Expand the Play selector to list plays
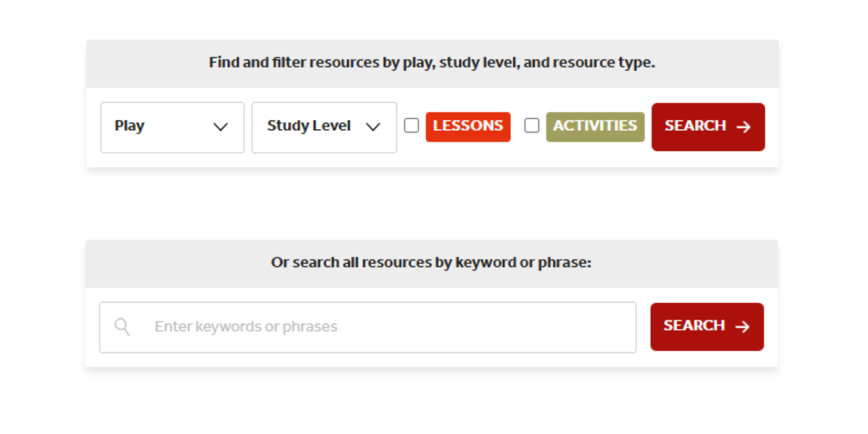This screenshot has height=434, width=868. click(x=172, y=127)
